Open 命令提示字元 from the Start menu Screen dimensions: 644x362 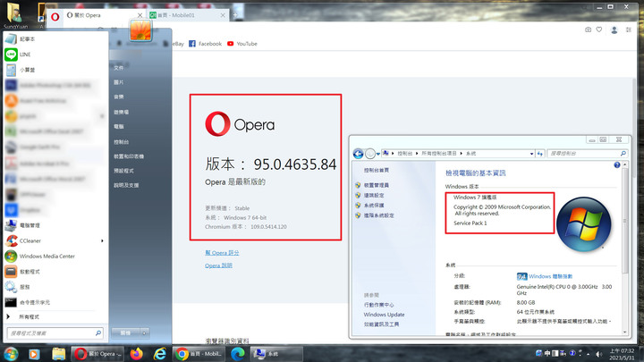click(x=54, y=302)
